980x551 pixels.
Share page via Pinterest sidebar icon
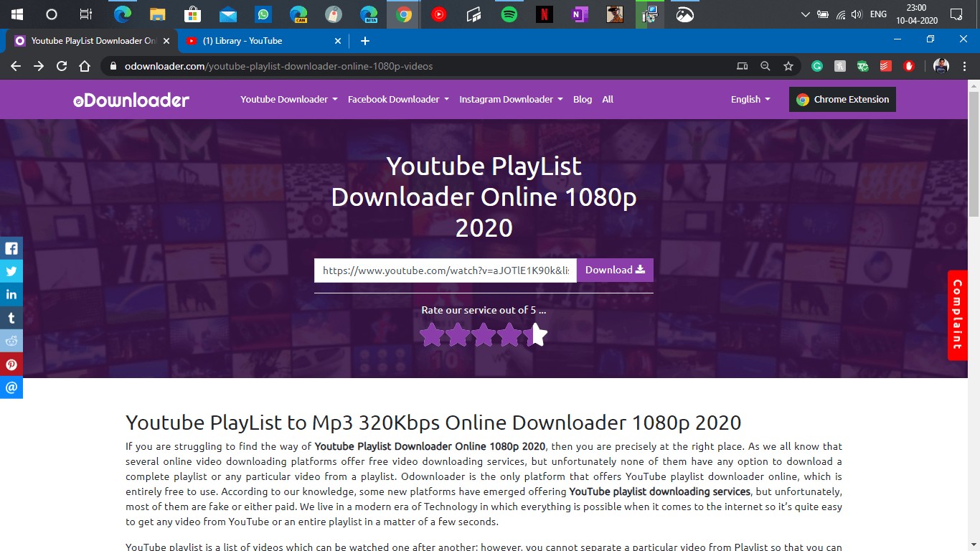click(x=11, y=364)
